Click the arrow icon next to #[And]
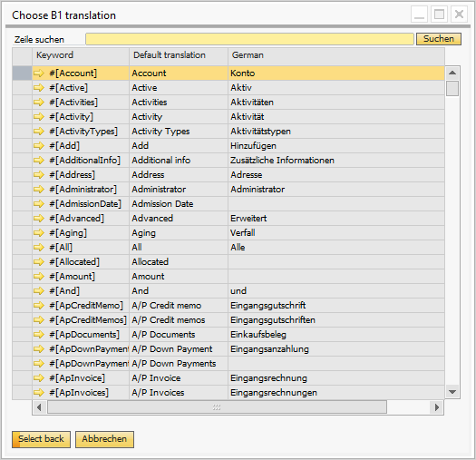Viewport: 476px width, 460px height. [x=39, y=291]
